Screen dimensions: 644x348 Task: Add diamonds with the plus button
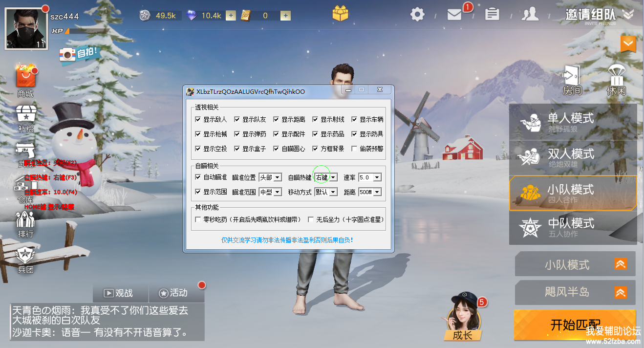pos(231,16)
